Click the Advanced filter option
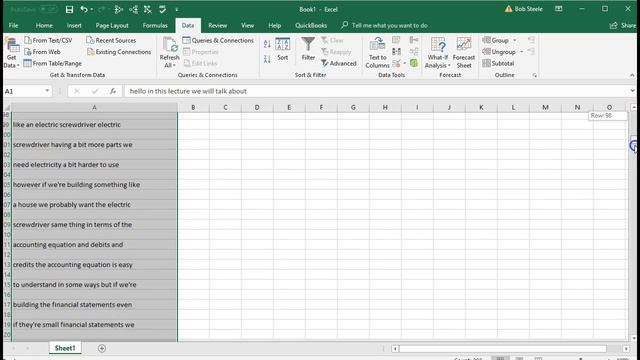The height and width of the screenshot is (360, 640). coord(339,63)
